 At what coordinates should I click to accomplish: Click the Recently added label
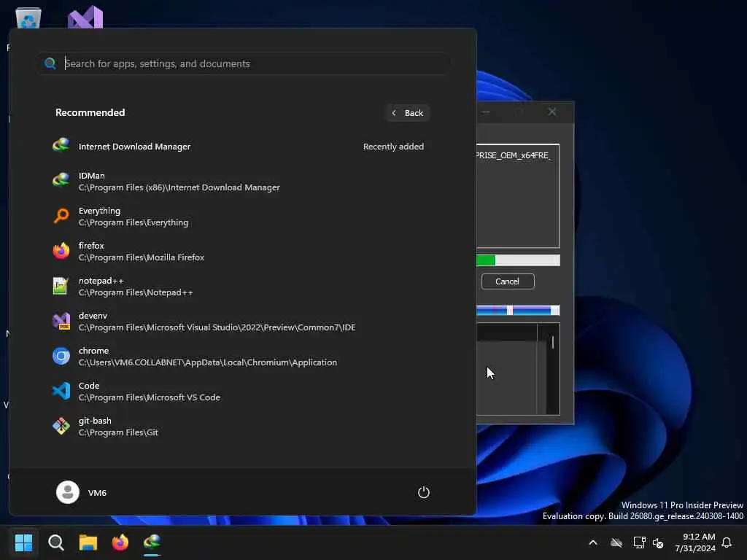[x=393, y=147]
